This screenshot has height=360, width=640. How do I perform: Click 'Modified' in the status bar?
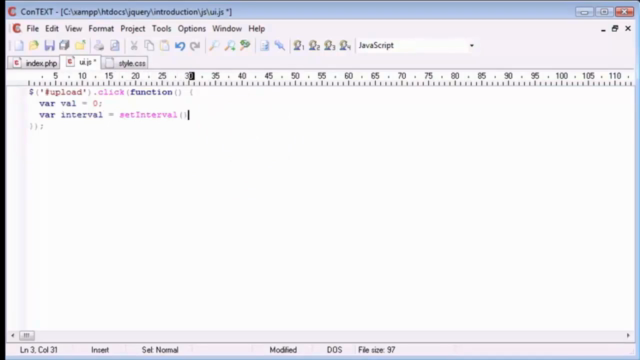pyautogui.click(x=283, y=350)
